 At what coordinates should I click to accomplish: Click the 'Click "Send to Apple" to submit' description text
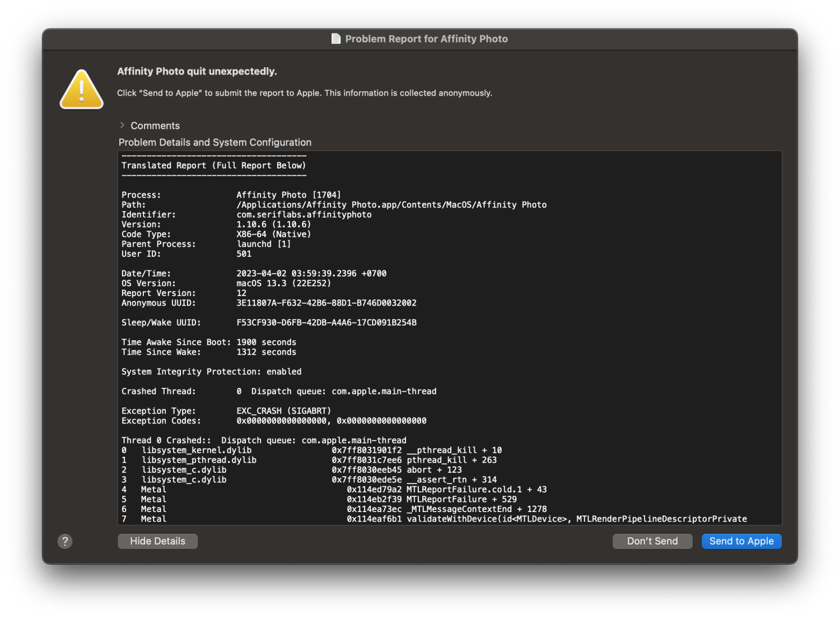[305, 93]
